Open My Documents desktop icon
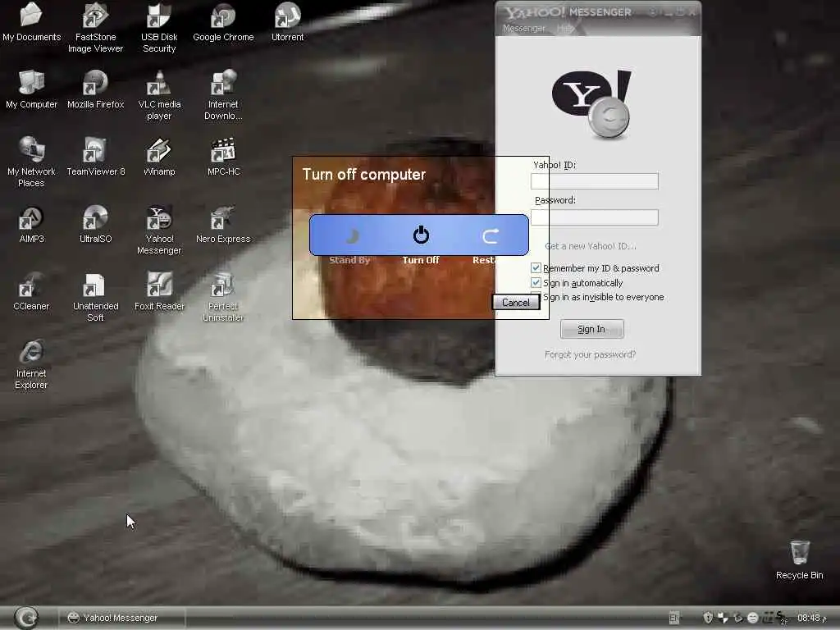 point(31,22)
